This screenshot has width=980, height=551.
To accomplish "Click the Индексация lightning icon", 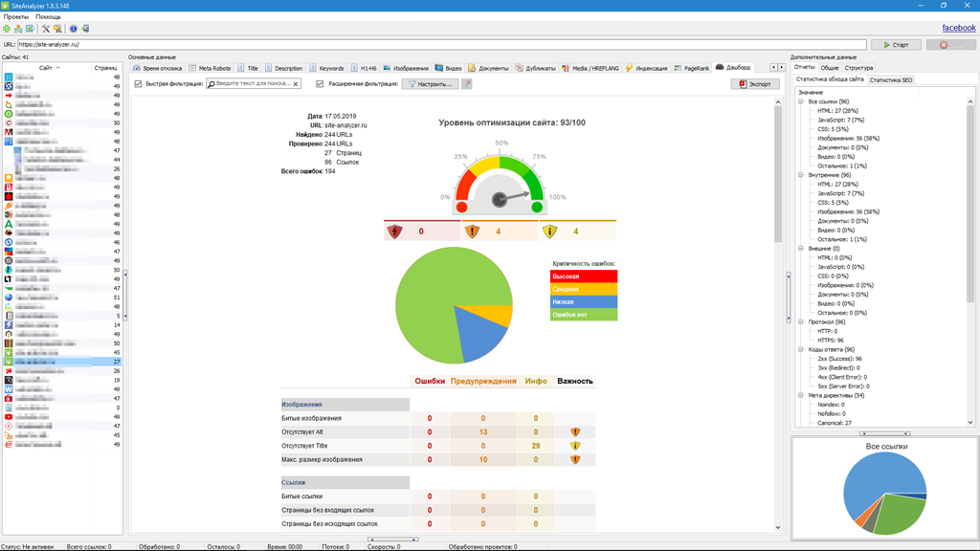I will coord(628,67).
